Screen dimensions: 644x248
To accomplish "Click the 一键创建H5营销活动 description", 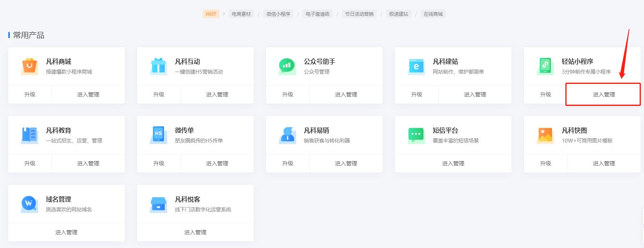I will tap(199, 72).
